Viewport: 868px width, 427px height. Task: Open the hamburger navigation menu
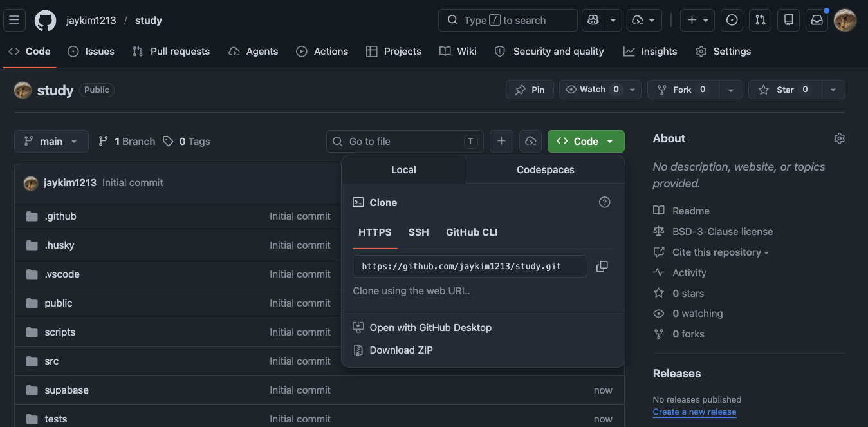[14, 21]
